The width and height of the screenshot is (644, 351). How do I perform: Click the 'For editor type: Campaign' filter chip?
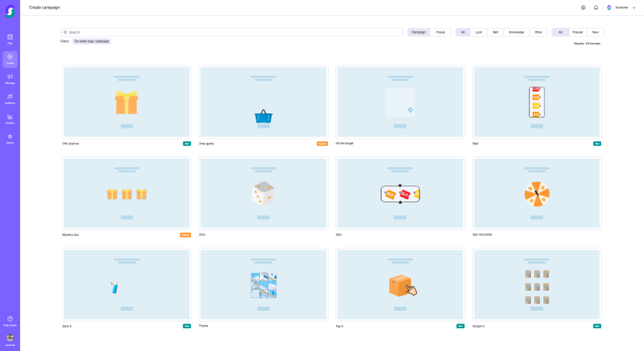[91, 41]
